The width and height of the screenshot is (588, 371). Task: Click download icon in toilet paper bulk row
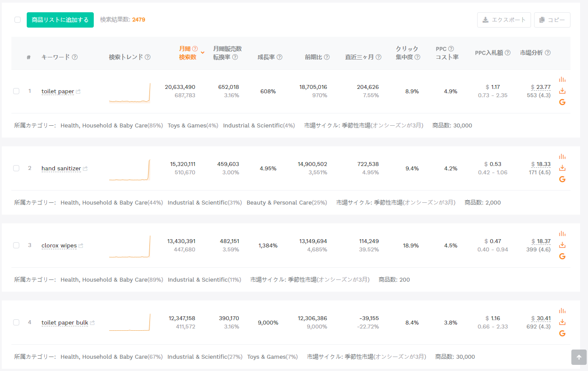coord(562,322)
